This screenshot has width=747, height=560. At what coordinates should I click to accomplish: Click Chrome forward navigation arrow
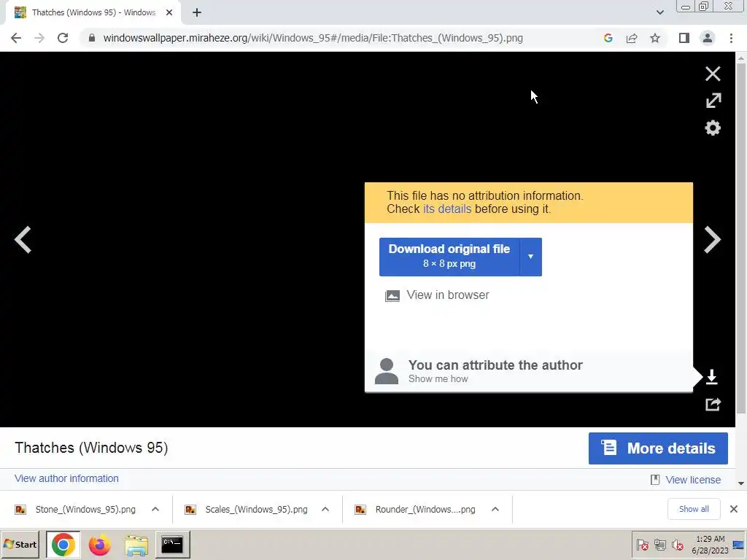(x=39, y=38)
